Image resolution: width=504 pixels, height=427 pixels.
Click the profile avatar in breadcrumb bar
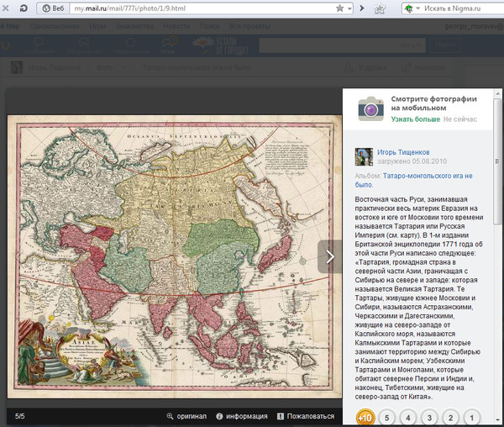click(17, 67)
